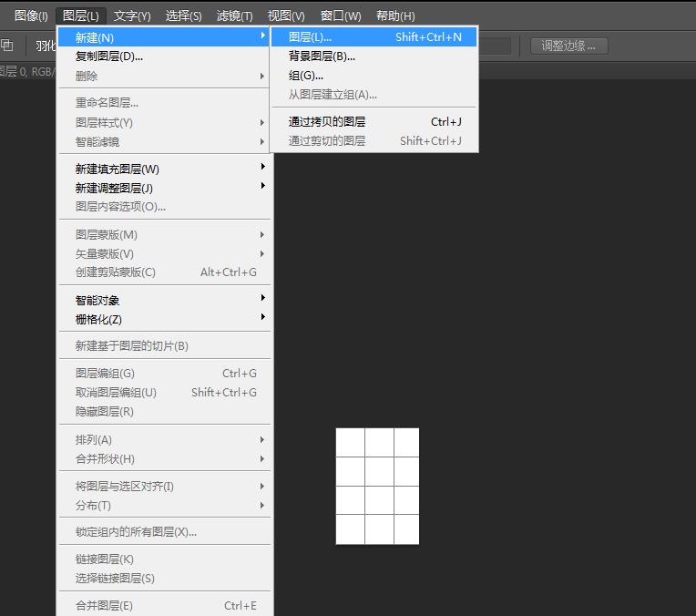Viewport: 696px width, 616px height.
Task: Select 合并图层(E) entry
Action: point(164,606)
